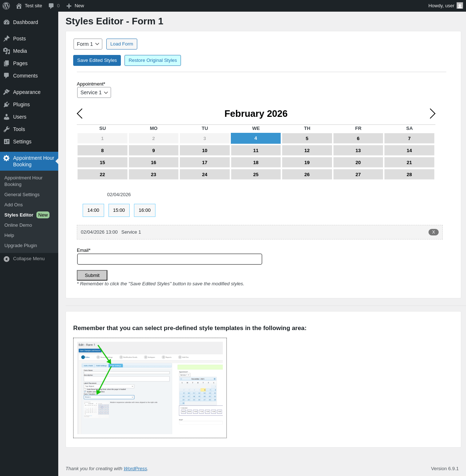Pick the 16:00 time slot
The image size is (466, 476).
coord(145,210)
